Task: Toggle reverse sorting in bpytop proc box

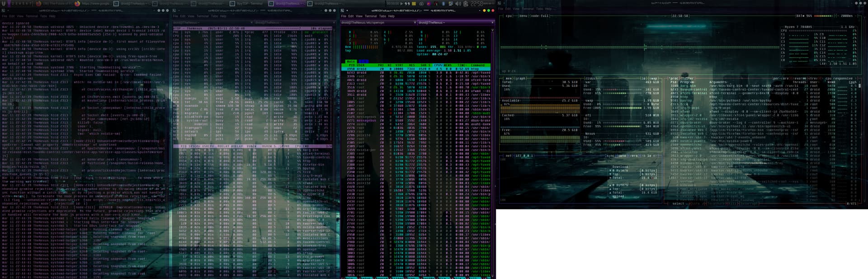Action: (x=799, y=78)
